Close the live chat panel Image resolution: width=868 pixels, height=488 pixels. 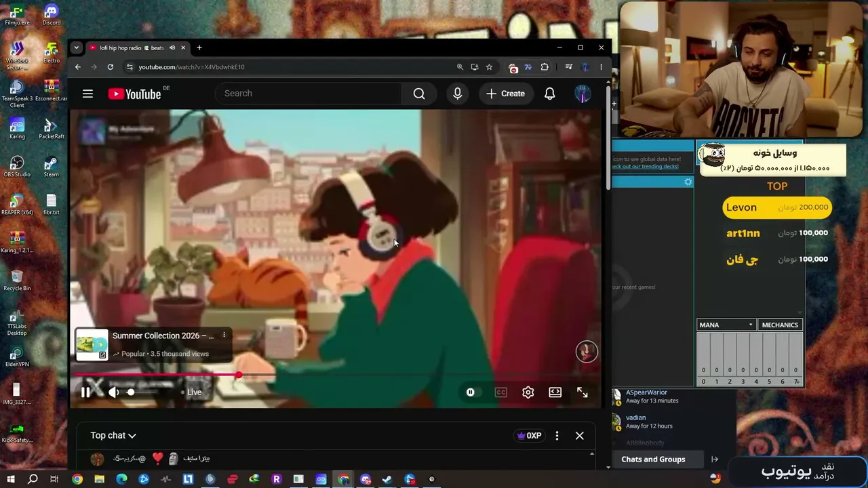[x=580, y=436]
